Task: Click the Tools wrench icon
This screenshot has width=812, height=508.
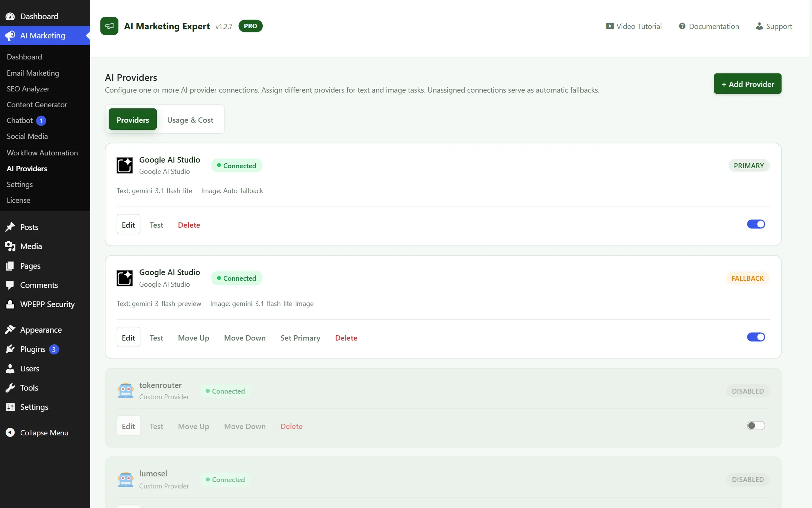Action: 10,388
